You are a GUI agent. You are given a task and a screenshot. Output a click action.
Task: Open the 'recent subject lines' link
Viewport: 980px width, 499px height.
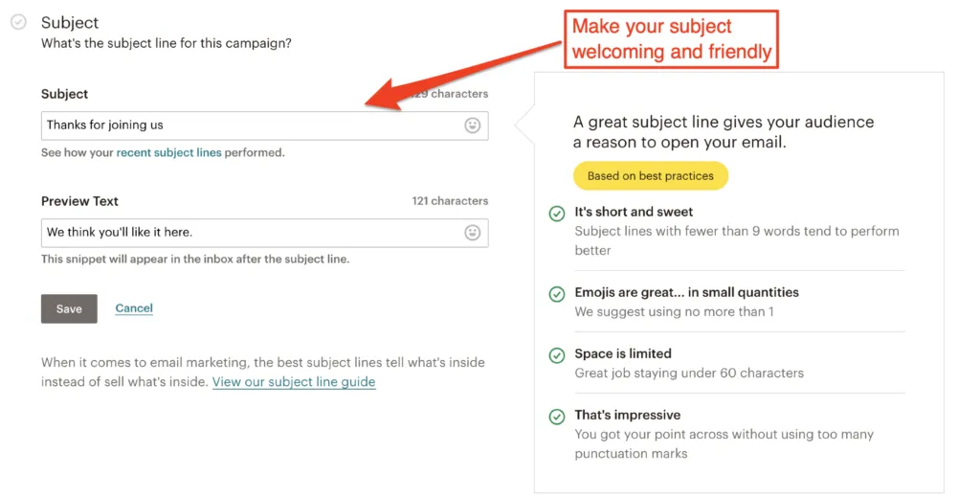(168, 152)
